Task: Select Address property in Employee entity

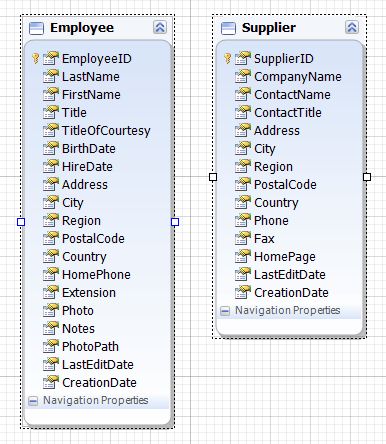Action: click(85, 185)
